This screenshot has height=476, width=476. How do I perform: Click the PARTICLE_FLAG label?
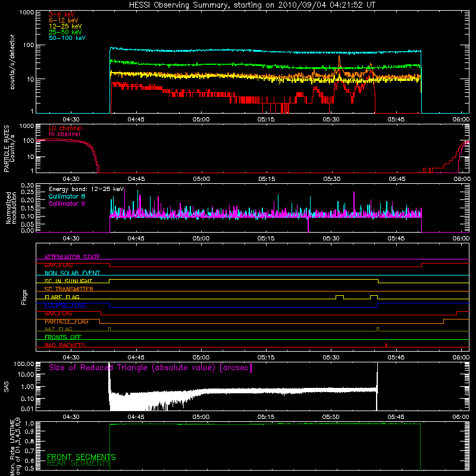[x=67, y=321]
